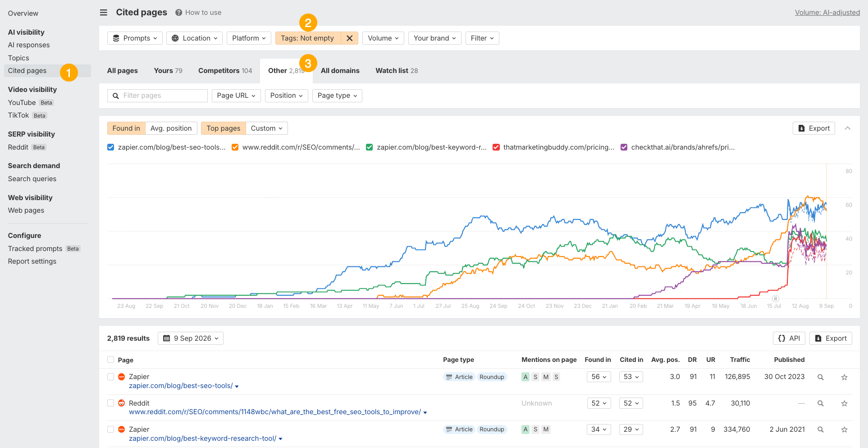This screenshot has width=868, height=448.
Task: Open the Reddit what_are_the_best_free_seo_tools URL link
Action: point(275,412)
